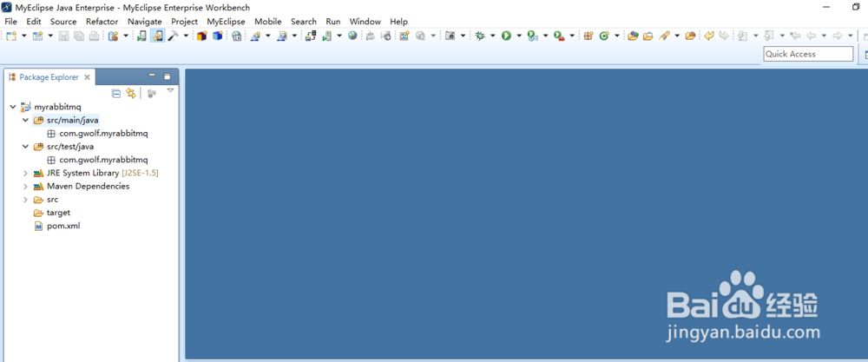Select package under src/test/java
Image resolution: width=868 pixels, height=362 pixels.
(x=103, y=160)
